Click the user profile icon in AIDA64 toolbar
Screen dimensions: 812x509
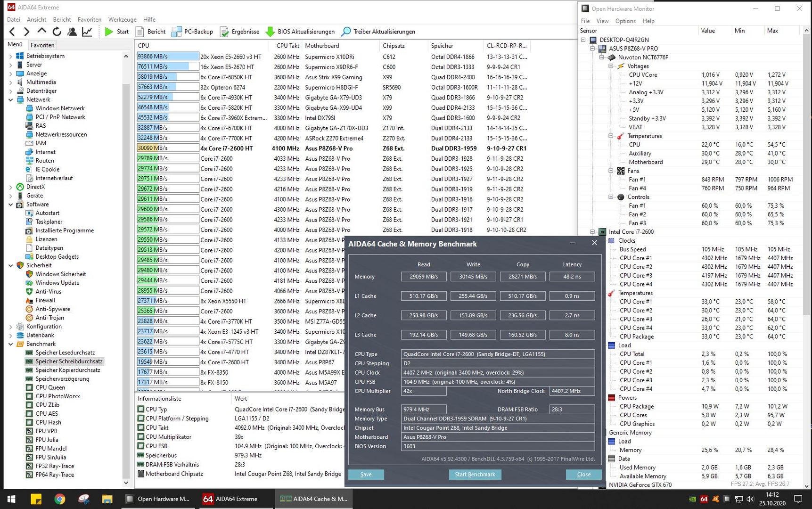[x=72, y=32]
